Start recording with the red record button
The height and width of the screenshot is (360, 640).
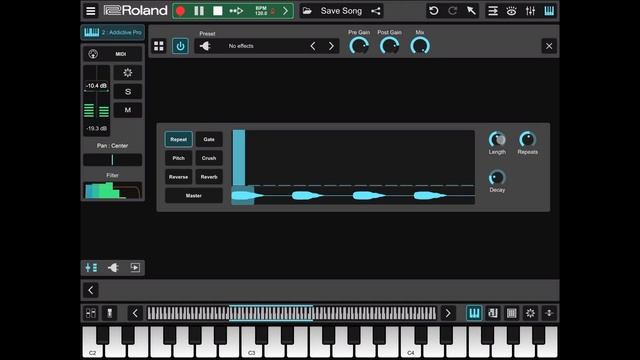[180, 11]
